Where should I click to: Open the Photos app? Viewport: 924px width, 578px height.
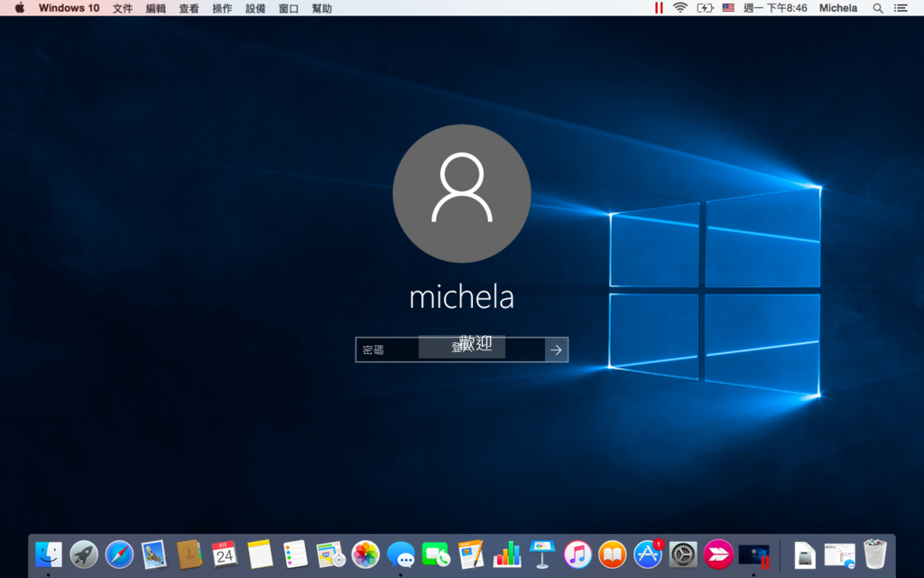click(x=365, y=555)
